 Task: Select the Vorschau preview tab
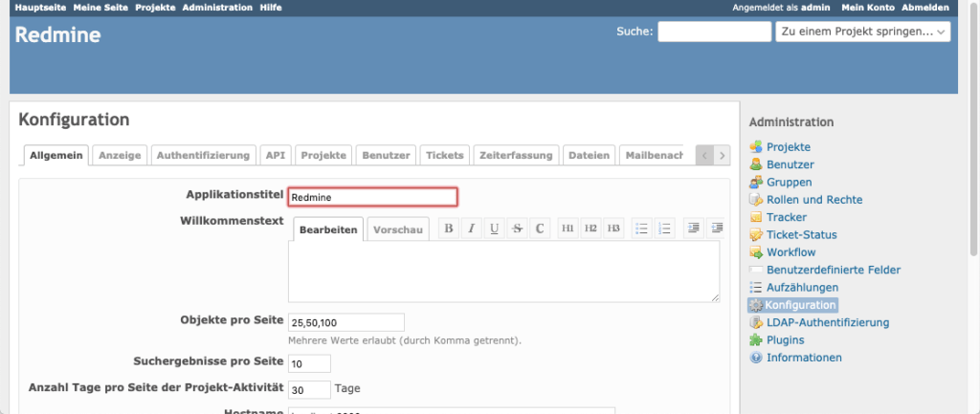point(398,229)
